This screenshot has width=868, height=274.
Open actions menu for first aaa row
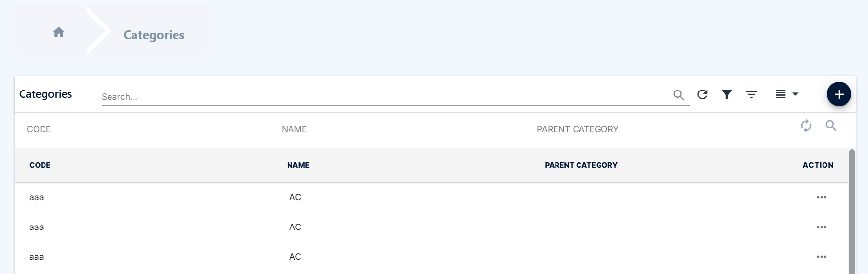point(822,197)
